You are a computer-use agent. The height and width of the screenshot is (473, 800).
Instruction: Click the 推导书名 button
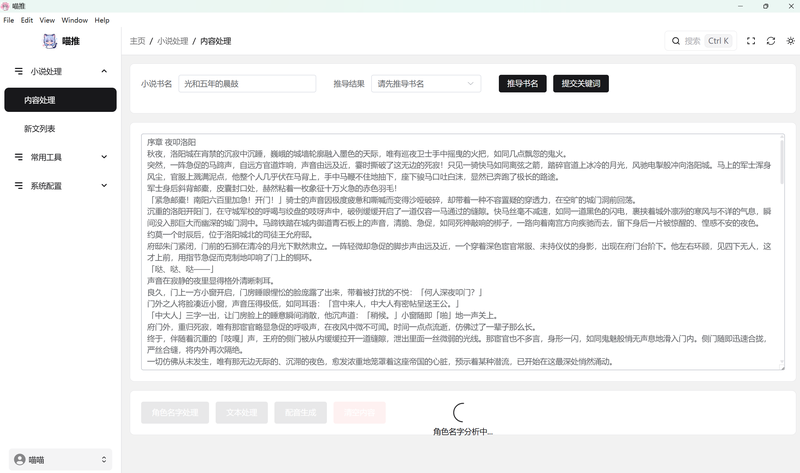523,84
